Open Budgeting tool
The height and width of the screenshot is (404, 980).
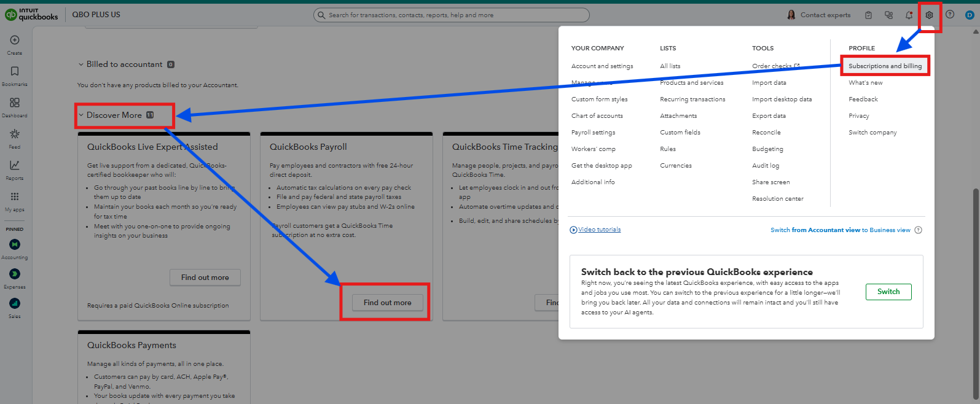767,149
